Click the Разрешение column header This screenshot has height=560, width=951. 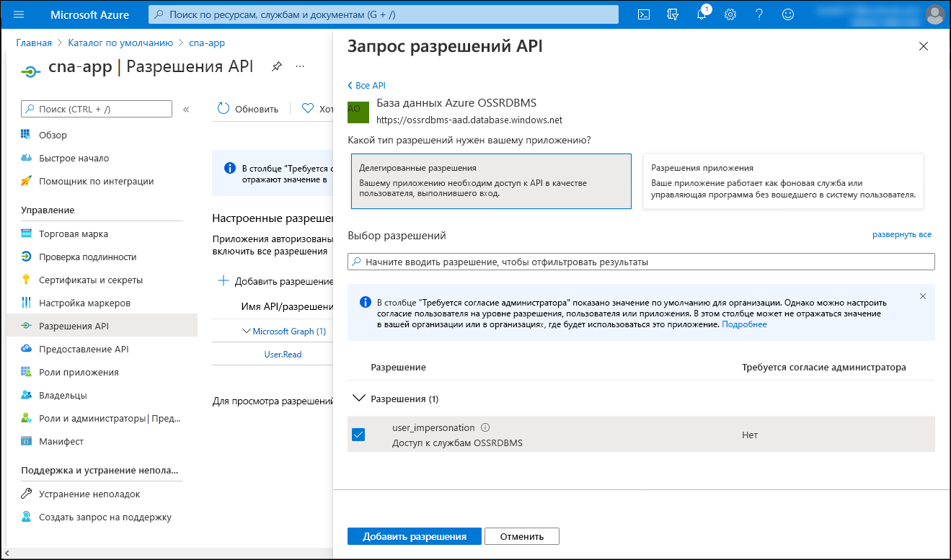[398, 367]
